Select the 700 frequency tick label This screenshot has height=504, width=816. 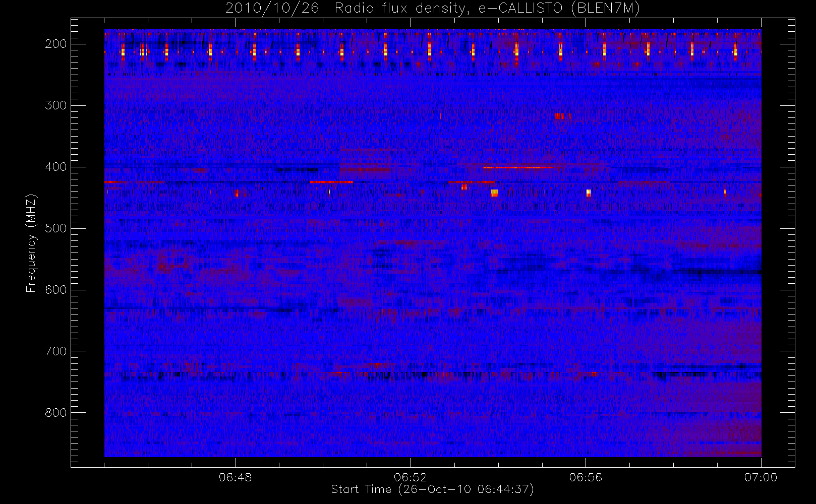click(x=56, y=351)
